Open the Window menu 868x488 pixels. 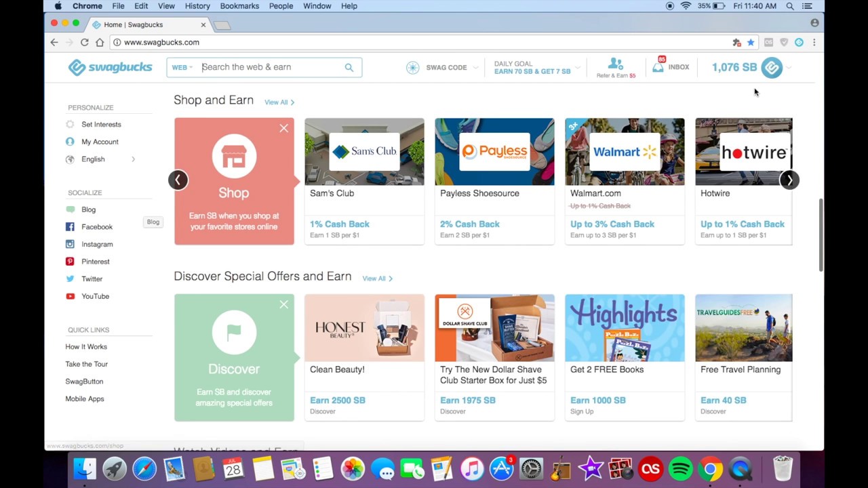[x=317, y=6]
